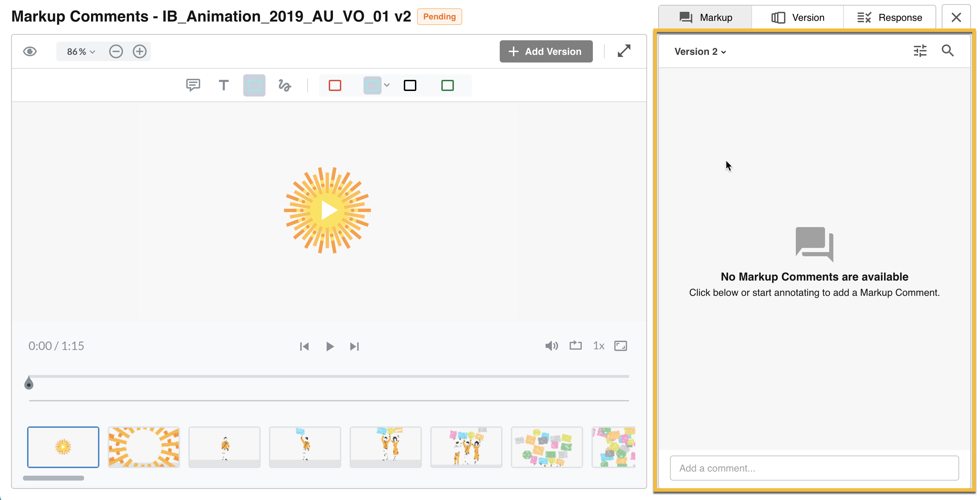Screen dimensions: 980x500
Task: Open the comment filter settings icon
Action: tap(920, 51)
